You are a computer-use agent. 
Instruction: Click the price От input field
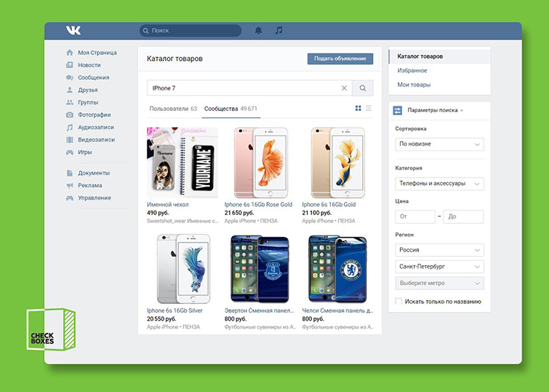click(x=415, y=217)
